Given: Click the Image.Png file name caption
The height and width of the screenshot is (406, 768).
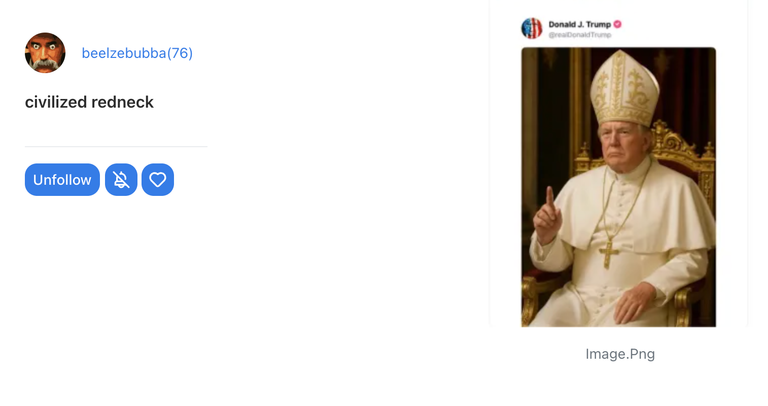Looking at the screenshot, I should click(x=620, y=354).
